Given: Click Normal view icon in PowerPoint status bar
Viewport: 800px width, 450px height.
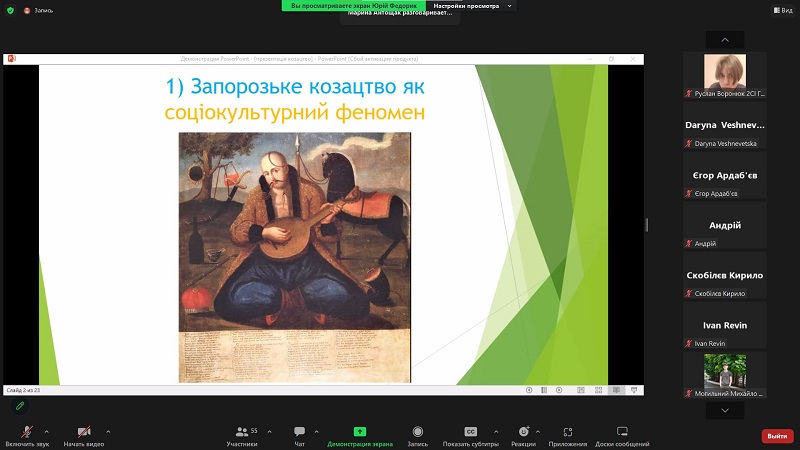Looking at the screenshot, I should (x=581, y=390).
